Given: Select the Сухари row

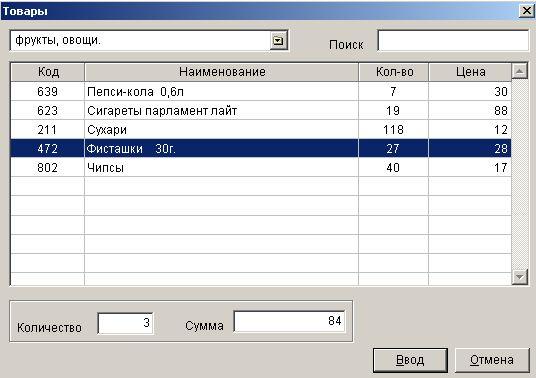Looking at the screenshot, I should coord(261,130).
